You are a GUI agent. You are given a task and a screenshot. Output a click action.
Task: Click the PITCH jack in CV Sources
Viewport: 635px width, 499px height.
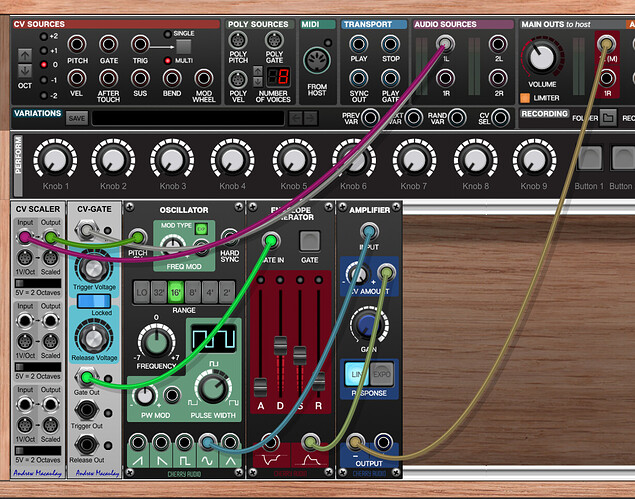77,44
